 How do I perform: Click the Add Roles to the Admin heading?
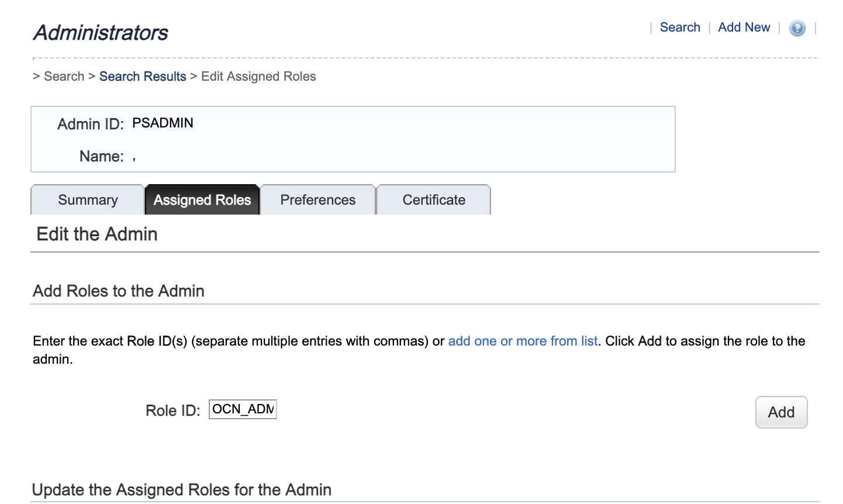[x=118, y=291]
